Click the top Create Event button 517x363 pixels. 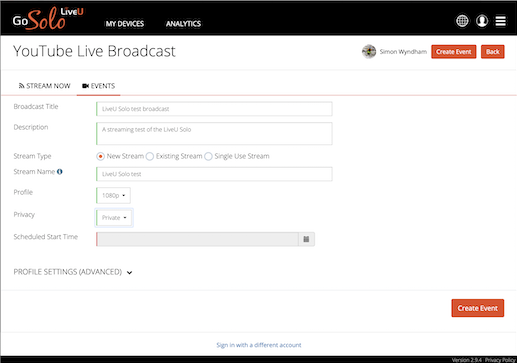point(453,52)
